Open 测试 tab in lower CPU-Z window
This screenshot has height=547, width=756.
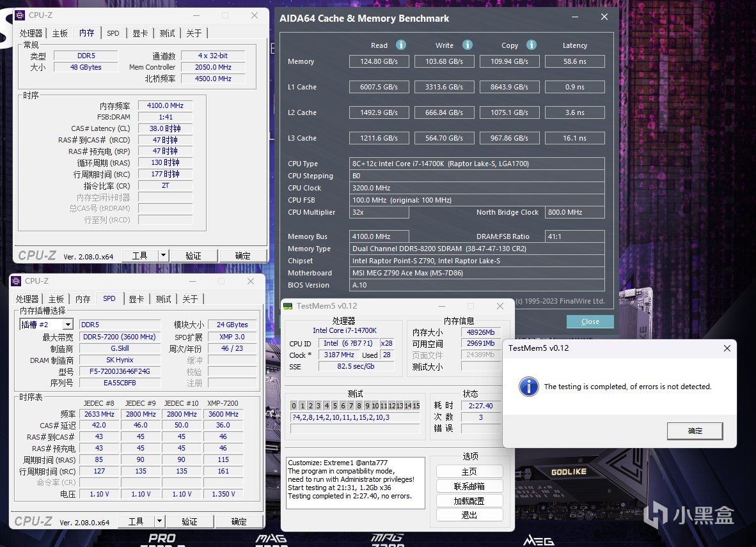pyautogui.click(x=163, y=299)
